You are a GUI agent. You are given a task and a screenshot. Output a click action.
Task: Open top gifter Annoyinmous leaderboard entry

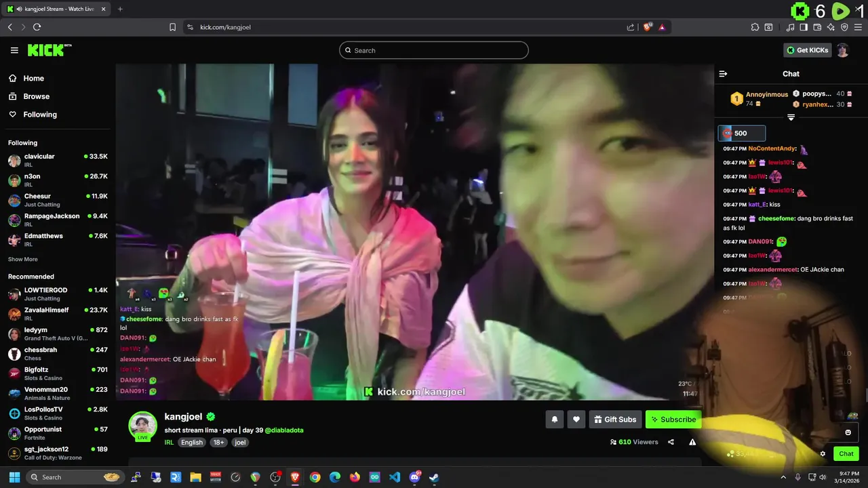click(759, 99)
